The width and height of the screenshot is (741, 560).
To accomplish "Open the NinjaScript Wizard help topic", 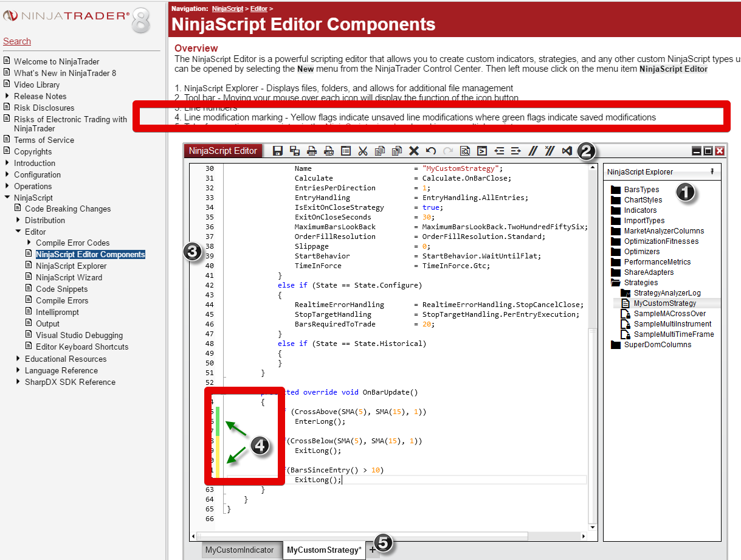I will [69, 277].
